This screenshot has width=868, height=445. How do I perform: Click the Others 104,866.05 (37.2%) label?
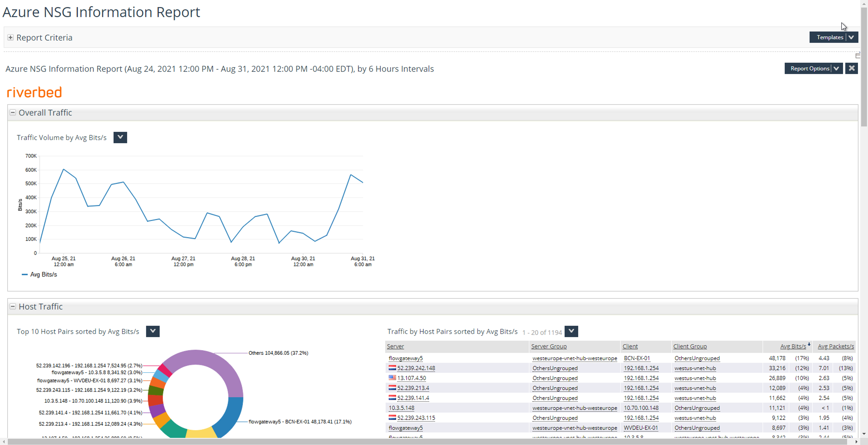point(278,353)
